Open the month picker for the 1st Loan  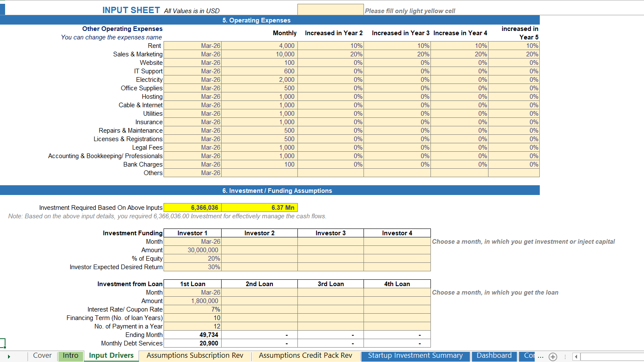(192, 292)
